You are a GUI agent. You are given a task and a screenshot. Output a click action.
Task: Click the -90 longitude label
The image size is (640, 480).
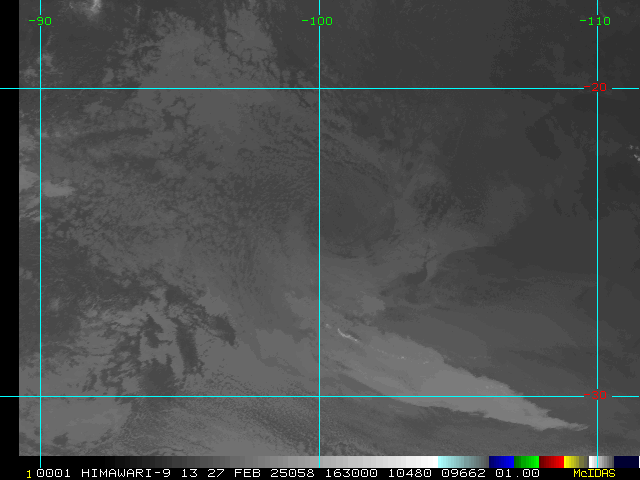[40, 21]
